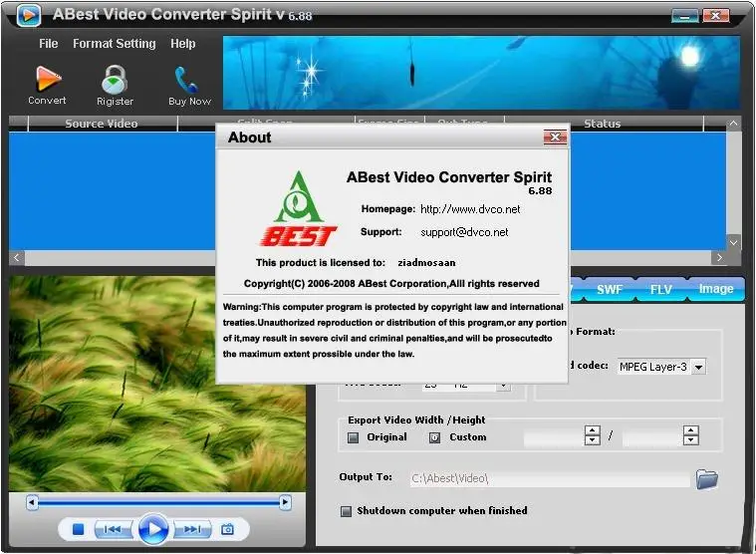Image resolution: width=756 pixels, height=554 pixels.
Task: Take a snapshot with camera icon
Action: (227, 529)
